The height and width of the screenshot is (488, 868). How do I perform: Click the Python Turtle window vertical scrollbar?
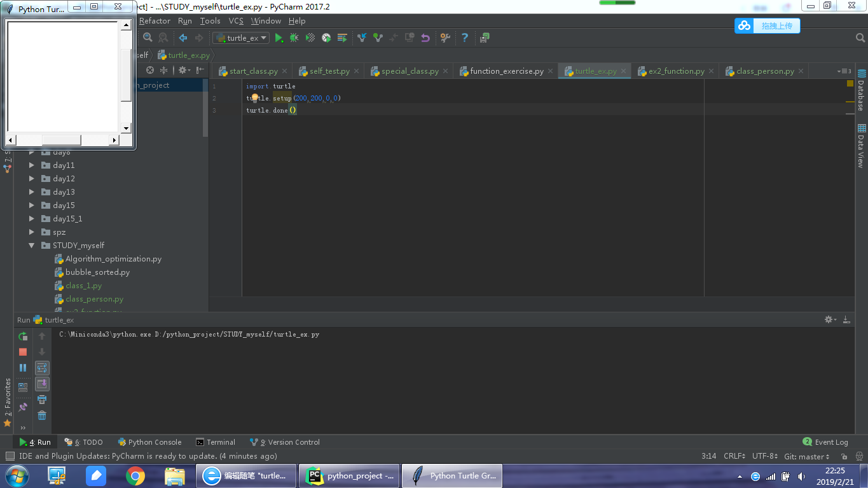click(126, 76)
